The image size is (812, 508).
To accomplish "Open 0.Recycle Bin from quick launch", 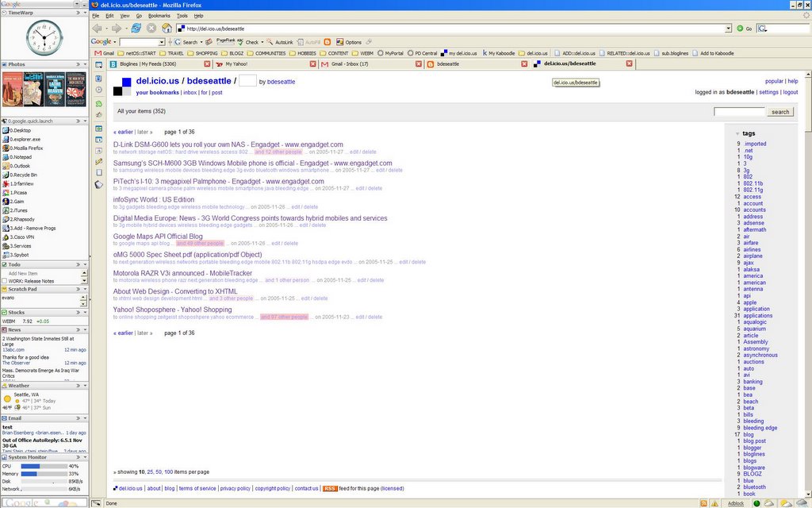I will point(20,175).
